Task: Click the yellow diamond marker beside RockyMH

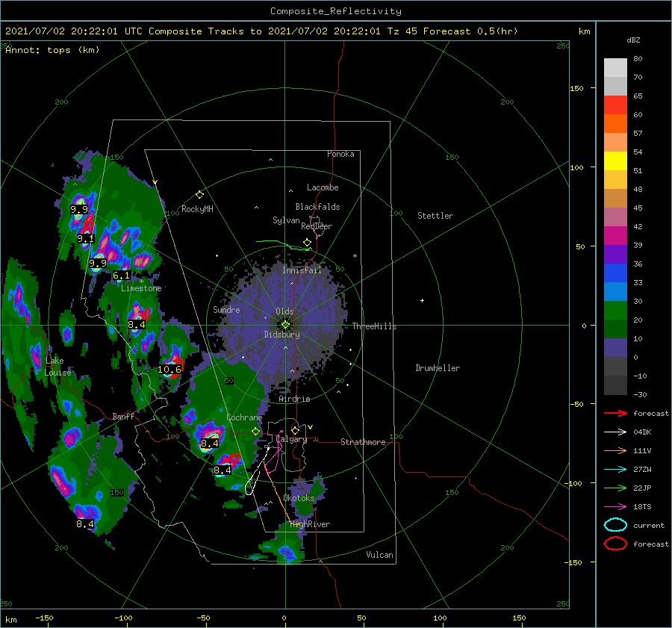Action: tap(199, 195)
